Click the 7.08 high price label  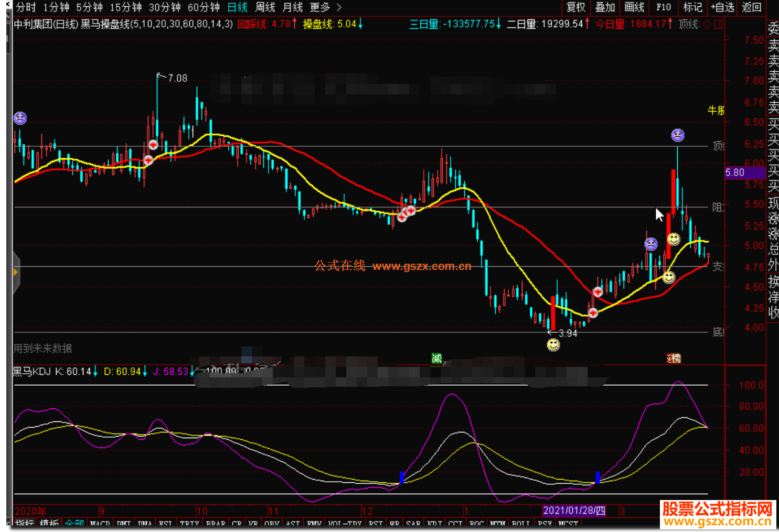[x=178, y=78]
